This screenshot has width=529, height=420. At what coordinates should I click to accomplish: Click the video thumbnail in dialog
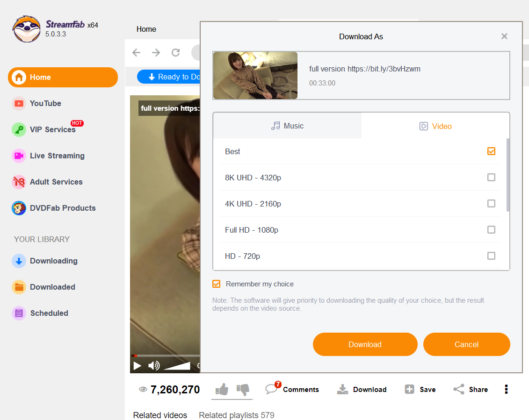point(255,76)
